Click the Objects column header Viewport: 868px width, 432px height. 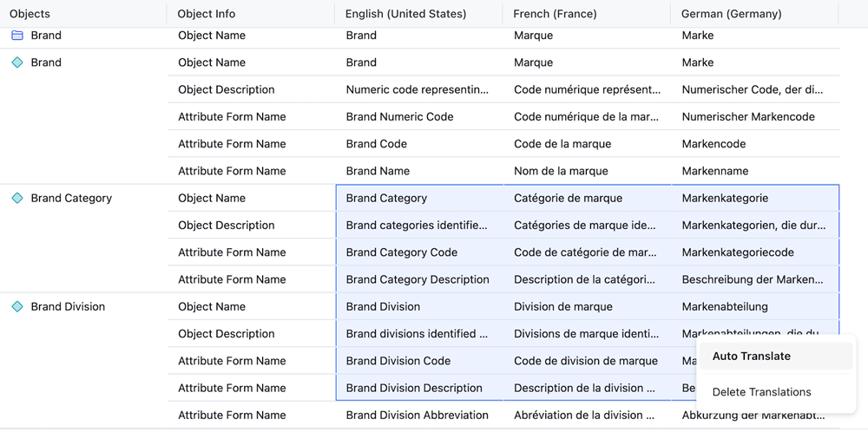(x=30, y=14)
